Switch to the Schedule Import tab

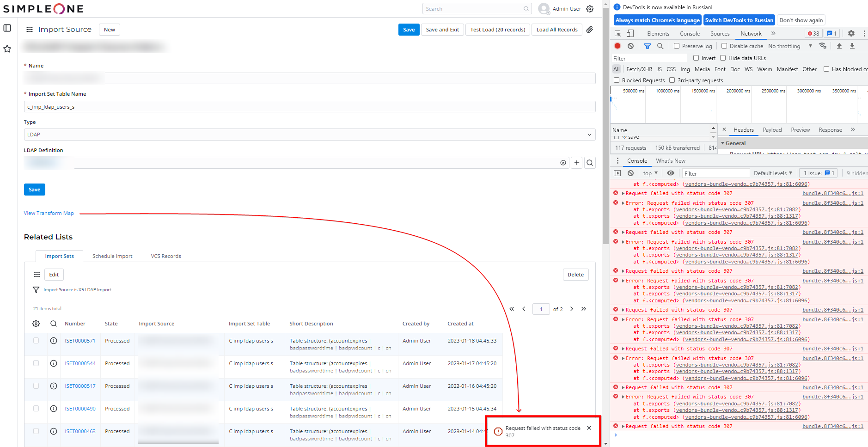(x=112, y=256)
